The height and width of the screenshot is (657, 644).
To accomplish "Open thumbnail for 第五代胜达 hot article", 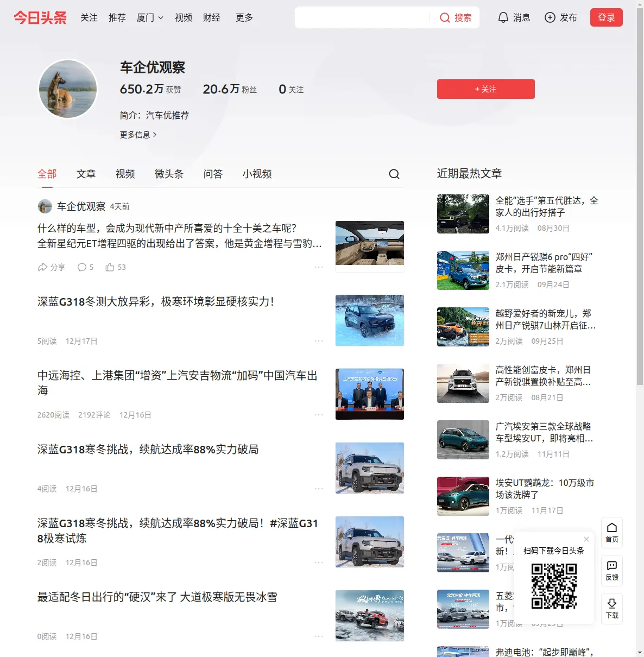I will [x=463, y=214].
